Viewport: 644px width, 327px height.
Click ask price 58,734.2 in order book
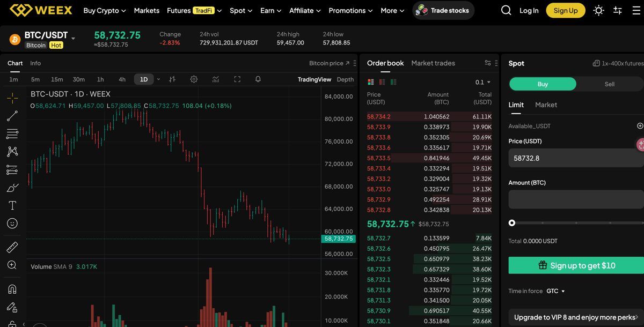click(x=379, y=117)
